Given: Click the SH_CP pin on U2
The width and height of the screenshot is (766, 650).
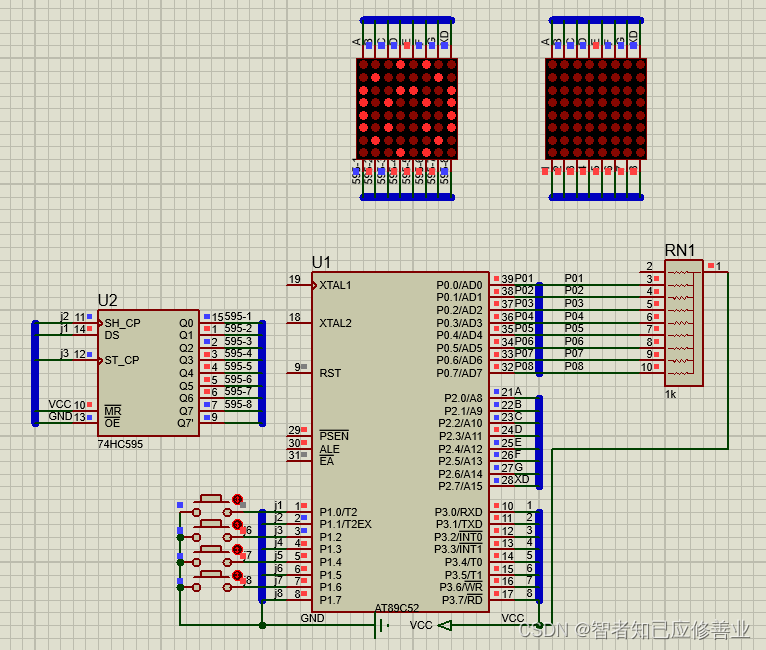Looking at the screenshot, I should tap(122, 323).
